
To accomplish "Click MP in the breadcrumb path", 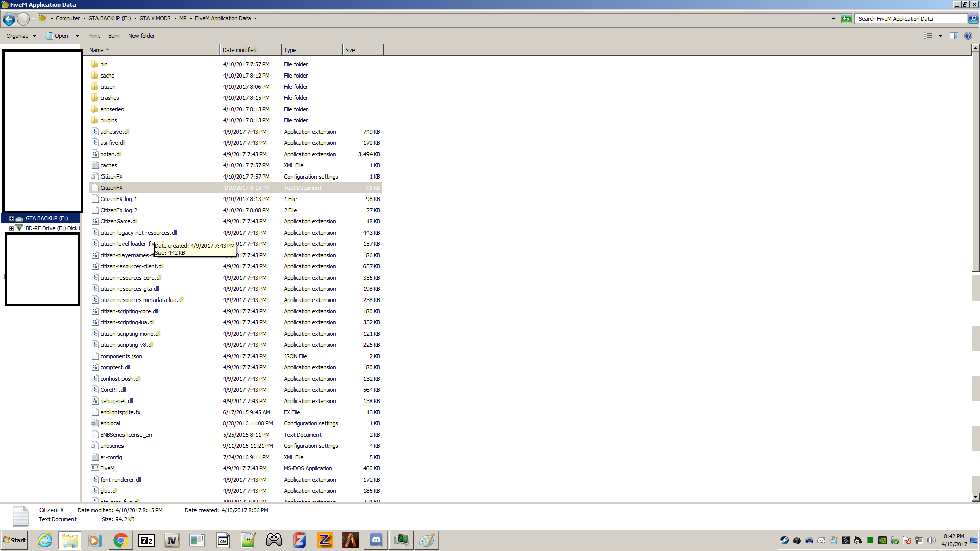I will [x=183, y=19].
